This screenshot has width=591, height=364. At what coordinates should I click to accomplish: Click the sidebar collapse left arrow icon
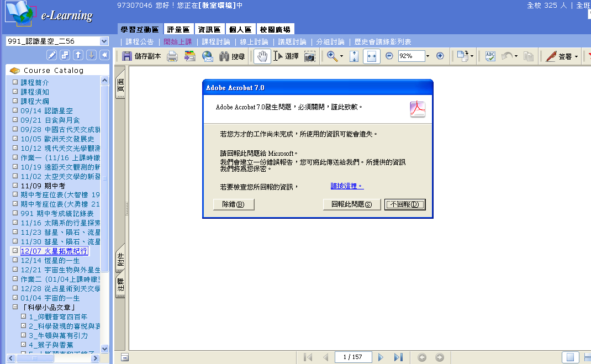click(x=104, y=55)
